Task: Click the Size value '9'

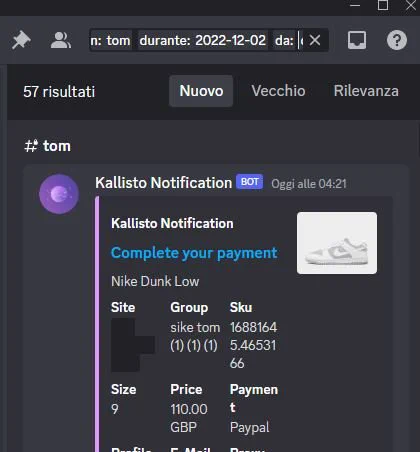Action: point(115,409)
